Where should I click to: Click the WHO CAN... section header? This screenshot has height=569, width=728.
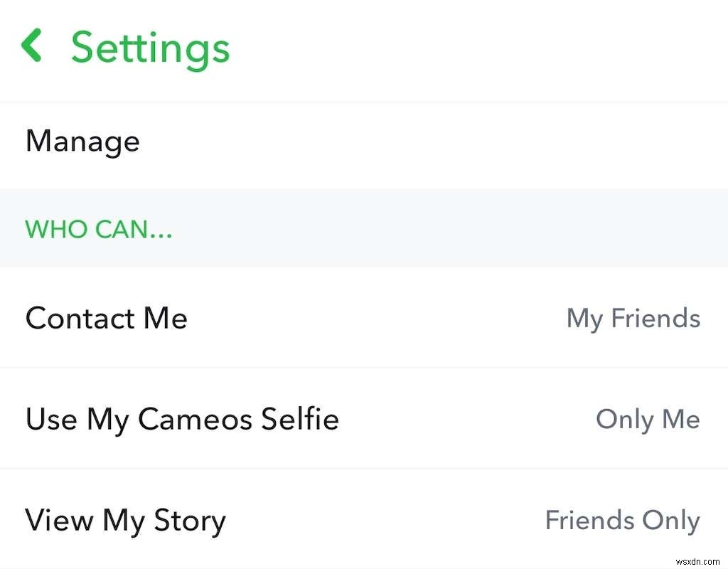99,229
